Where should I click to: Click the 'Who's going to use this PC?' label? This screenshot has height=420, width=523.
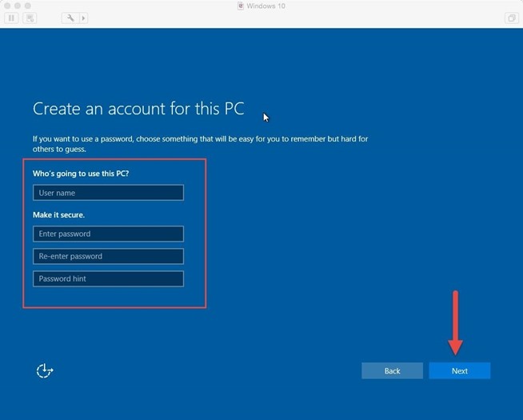coord(82,174)
